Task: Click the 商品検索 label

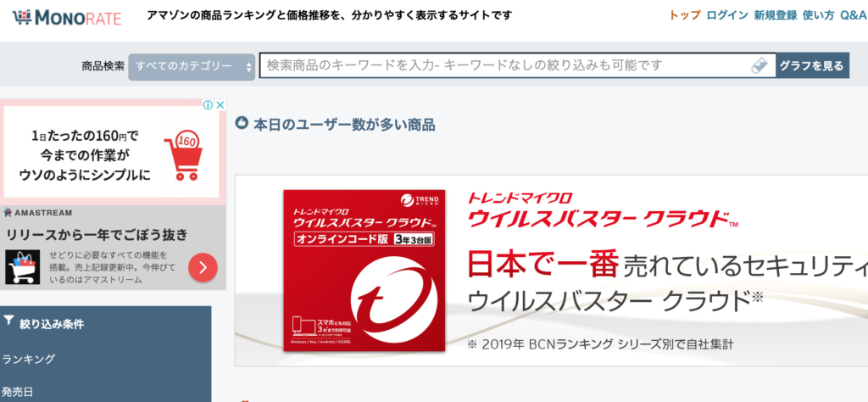Action: pos(103,66)
